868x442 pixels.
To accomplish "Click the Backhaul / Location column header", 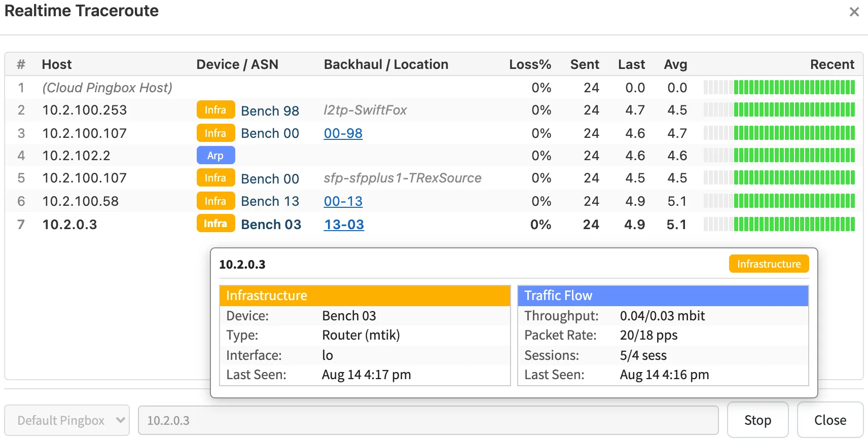I will point(386,64).
